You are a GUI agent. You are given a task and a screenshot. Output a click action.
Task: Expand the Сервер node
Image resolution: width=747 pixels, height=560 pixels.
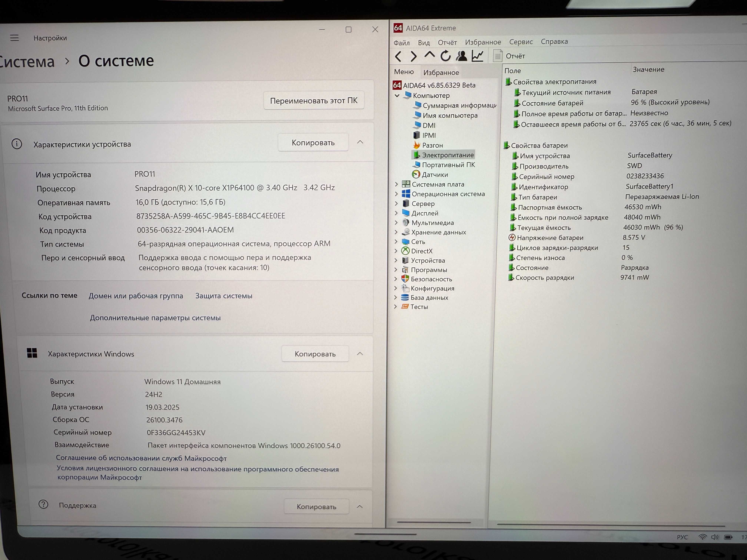point(396,204)
